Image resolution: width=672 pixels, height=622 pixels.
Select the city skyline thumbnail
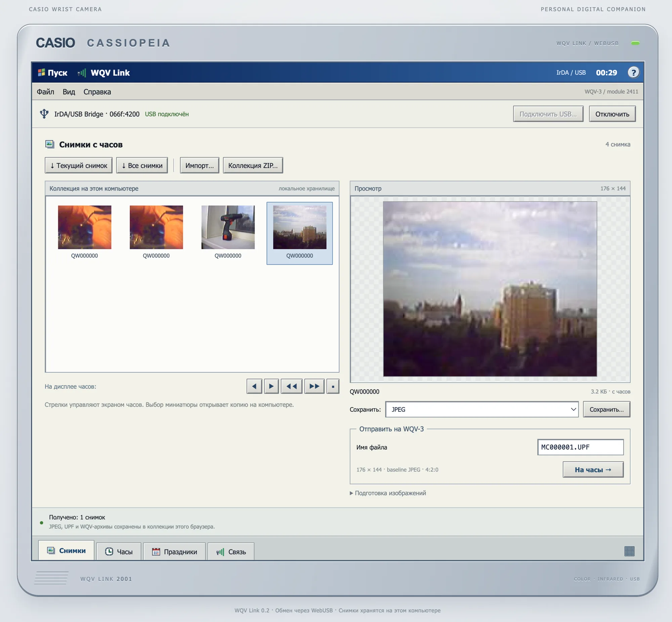click(299, 233)
